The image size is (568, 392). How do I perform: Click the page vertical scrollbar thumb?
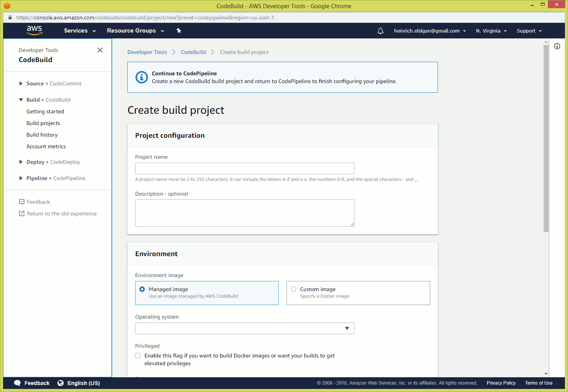click(x=546, y=138)
